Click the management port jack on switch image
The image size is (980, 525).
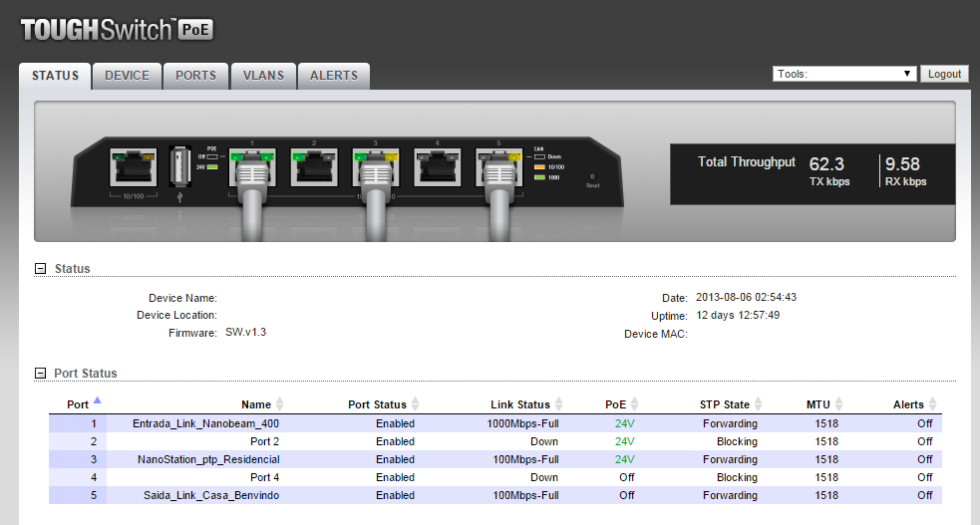pos(134,167)
